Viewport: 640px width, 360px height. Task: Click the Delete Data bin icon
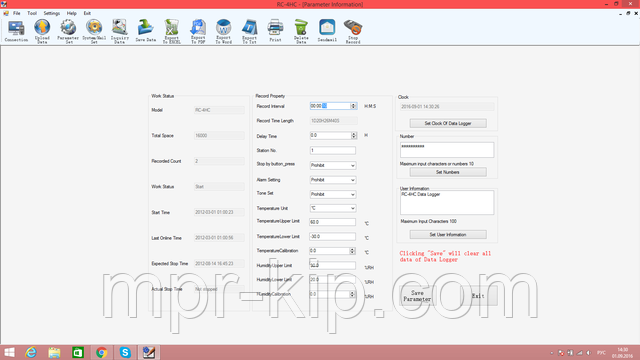(x=301, y=31)
